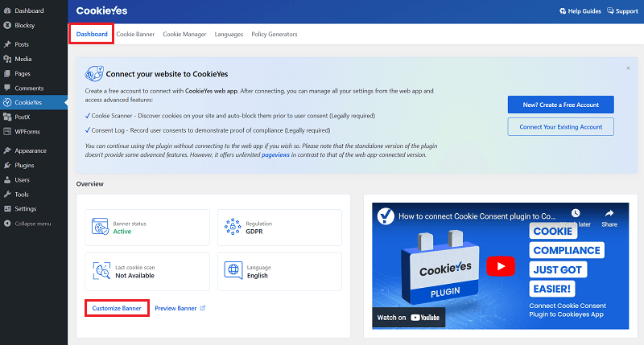The width and height of the screenshot is (644, 345).
Task: Click the Last cookie scan icon
Action: pos(101,271)
